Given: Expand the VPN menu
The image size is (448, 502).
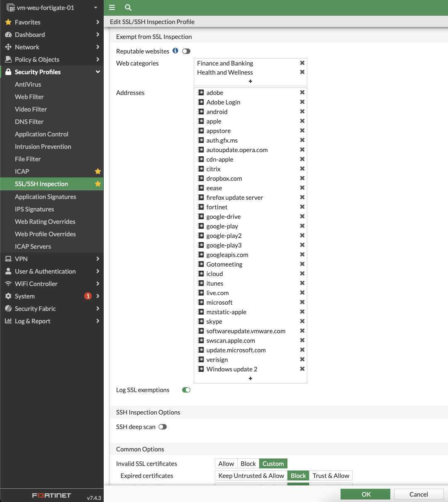Looking at the screenshot, I should [52, 259].
